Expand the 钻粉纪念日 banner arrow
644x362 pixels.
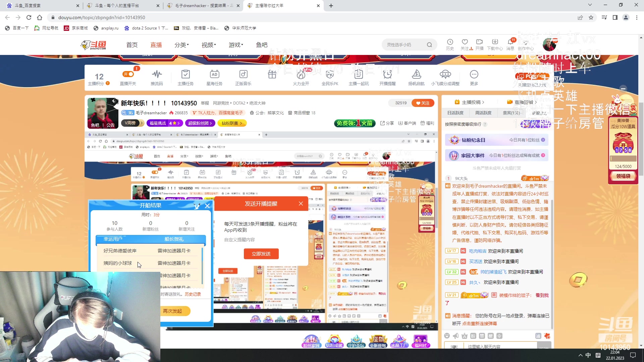(x=543, y=140)
